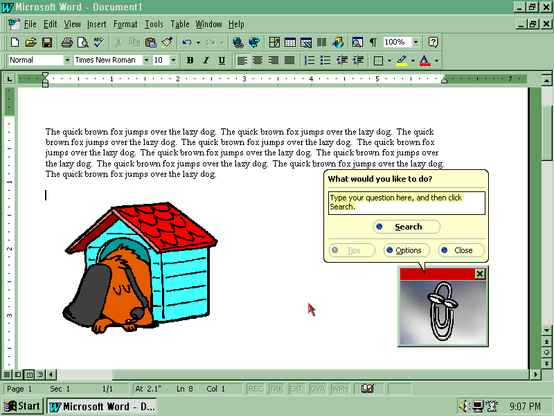Click the Undo arrow icon
The height and width of the screenshot is (416, 554).
(187, 42)
